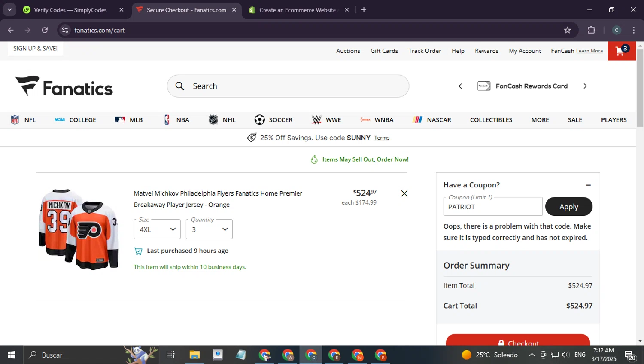Go back in browser history
The height and width of the screenshot is (364, 644).
pos(11,30)
